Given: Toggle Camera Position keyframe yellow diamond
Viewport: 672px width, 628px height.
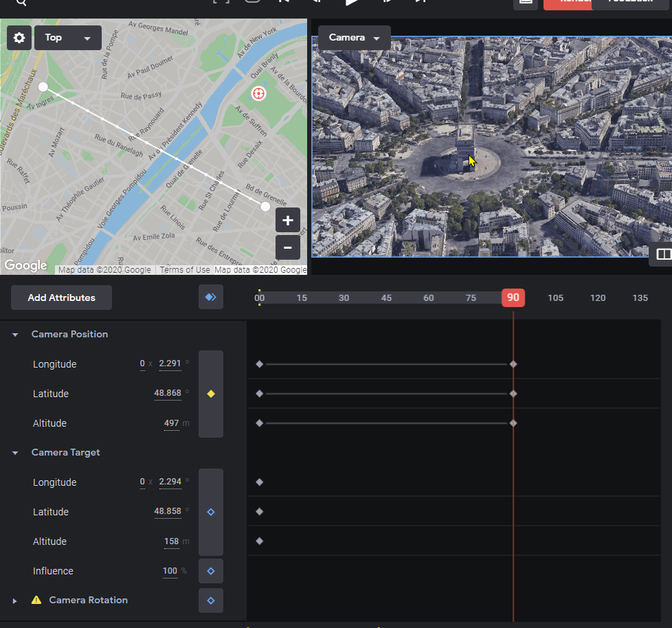Looking at the screenshot, I should [211, 394].
